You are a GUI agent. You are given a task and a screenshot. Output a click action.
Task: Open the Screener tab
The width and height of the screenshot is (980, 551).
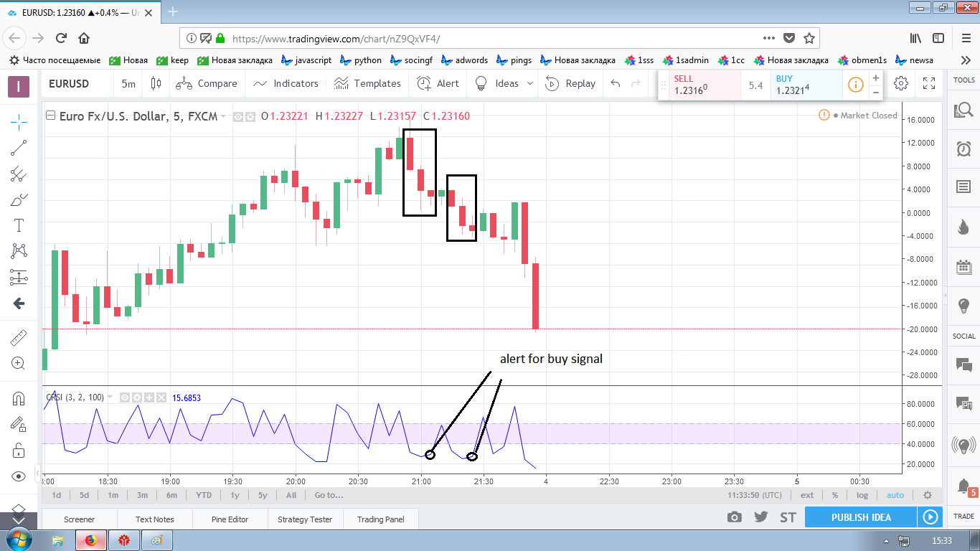(x=79, y=519)
